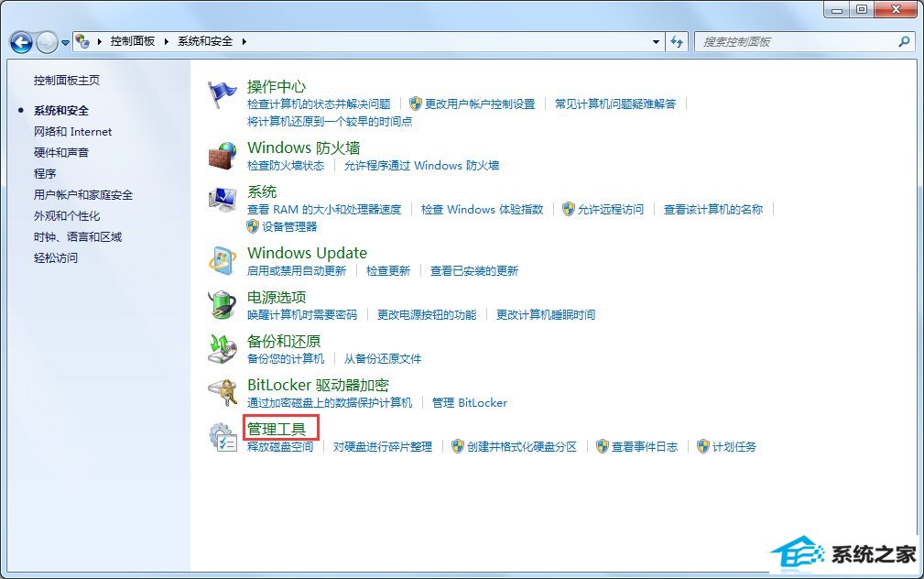Open 更改用户帐户控制设置
924x579 pixels.
point(480,104)
